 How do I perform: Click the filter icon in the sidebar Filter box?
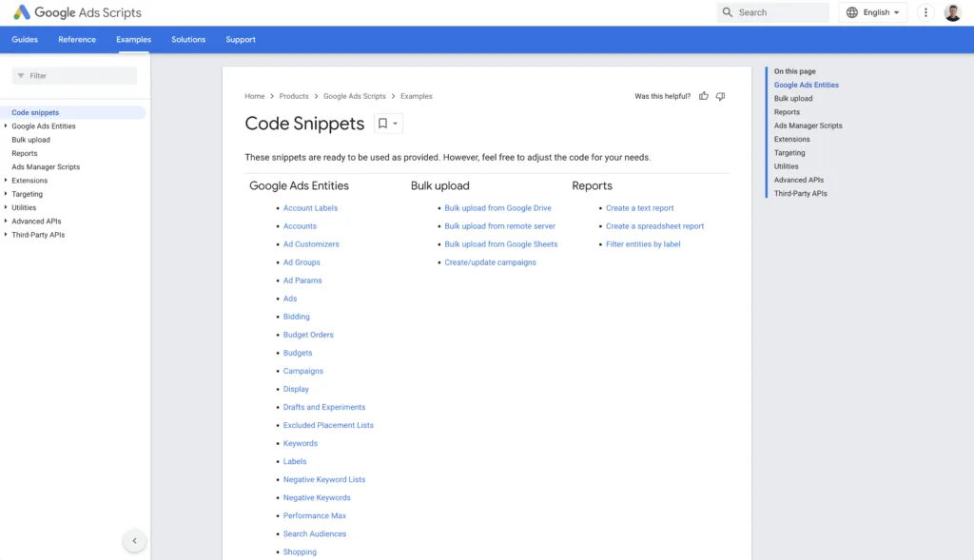coord(20,74)
